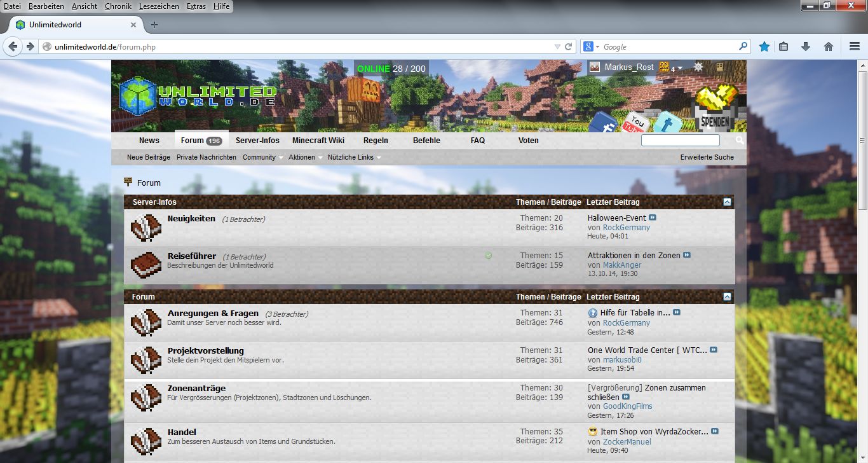Click the magnifier icon next to forum search

click(740, 141)
